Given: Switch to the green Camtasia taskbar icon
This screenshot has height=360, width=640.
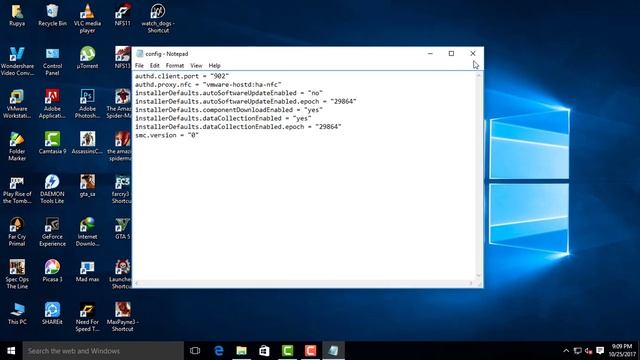Looking at the screenshot, I should coord(287,351).
